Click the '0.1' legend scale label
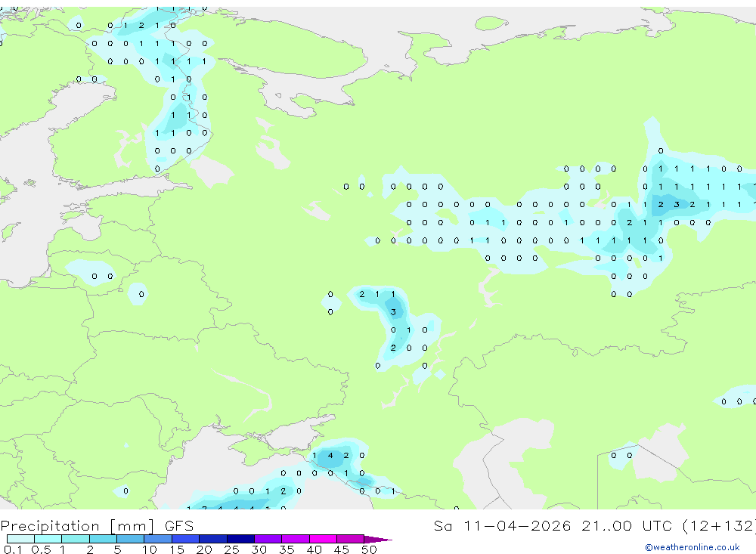Image resolution: width=756 pixels, height=554 pixels. 13,549
